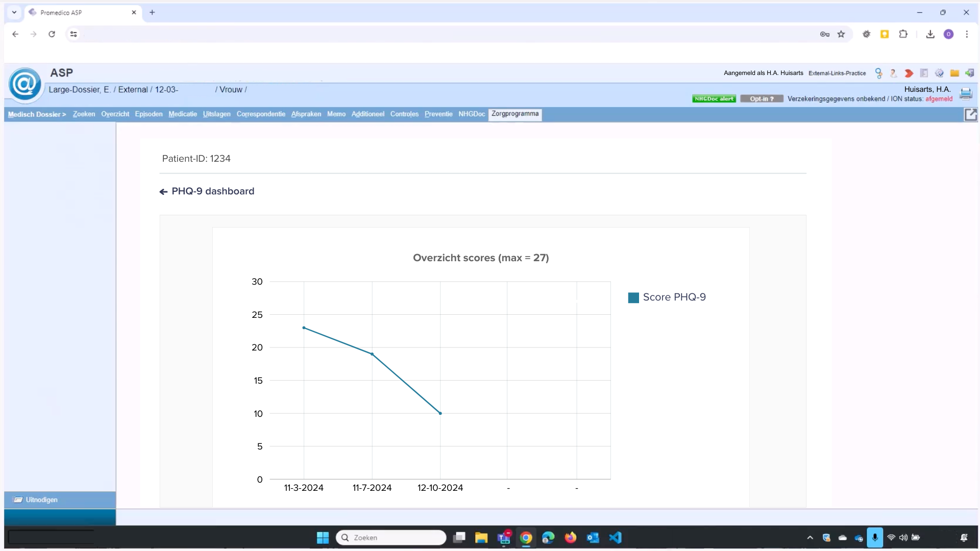The width and height of the screenshot is (980, 551).
Task: Click the Uitnodigen envelope icon in sidebar
Action: pos(18,499)
